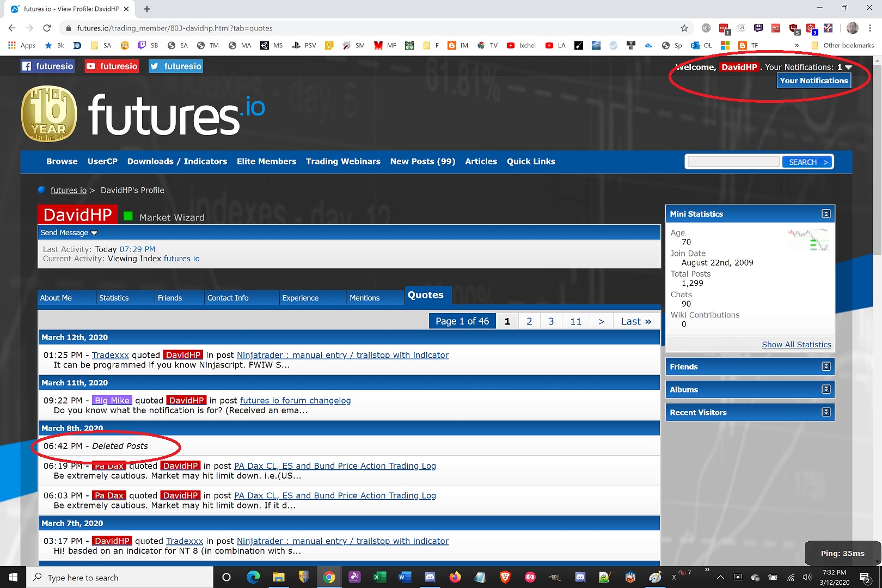The height and width of the screenshot is (588, 882).
Task: Open Show All Statistics link
Action: click(797, 345)
